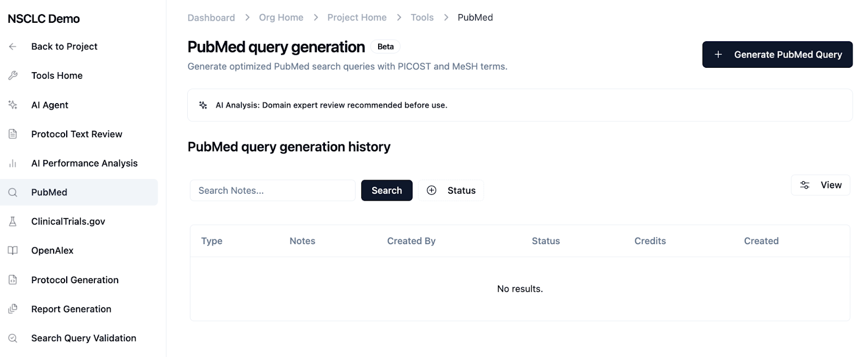This screenshot has width=868, height=357.
Task: Open the View column options
Action: pyautogui.click(x=820, y=185)
